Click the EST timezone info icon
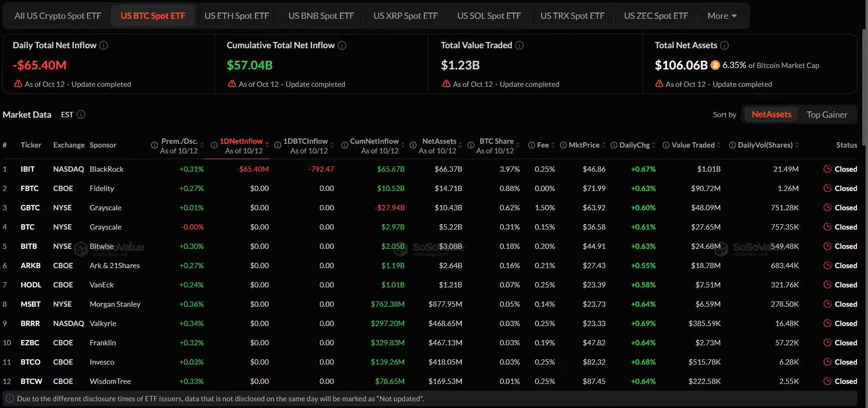The image size is (868, 408). coord(81,114)
